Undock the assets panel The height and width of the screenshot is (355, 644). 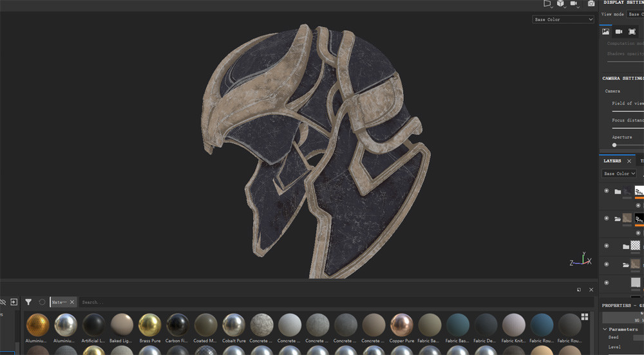pos(579,290)
